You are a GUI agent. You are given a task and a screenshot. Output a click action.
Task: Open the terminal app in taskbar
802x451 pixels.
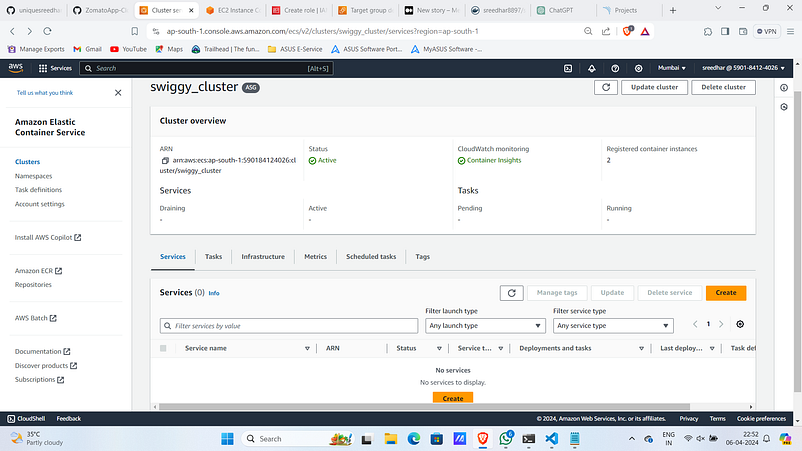coord(528,439)
